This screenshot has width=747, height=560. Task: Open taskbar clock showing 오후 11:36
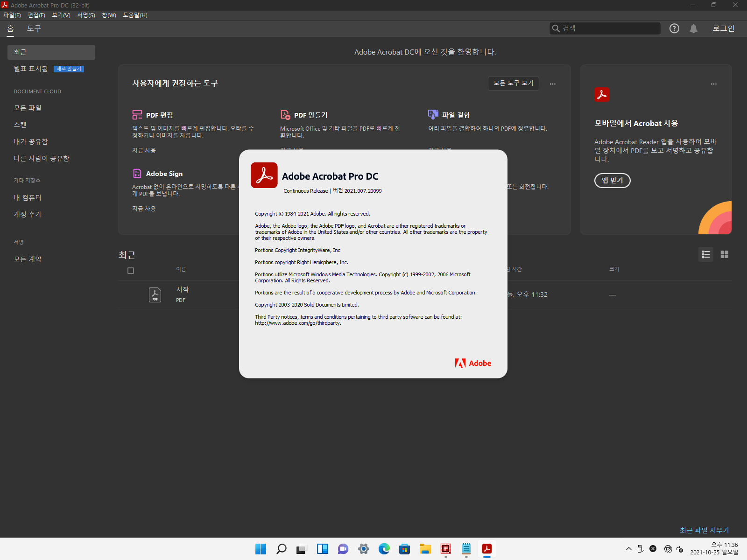pos(714,549)
